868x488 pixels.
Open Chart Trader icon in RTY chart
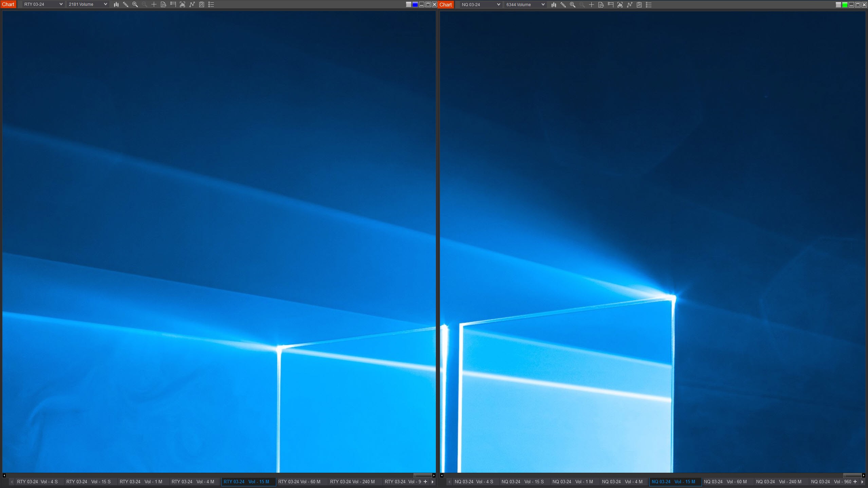173,4
